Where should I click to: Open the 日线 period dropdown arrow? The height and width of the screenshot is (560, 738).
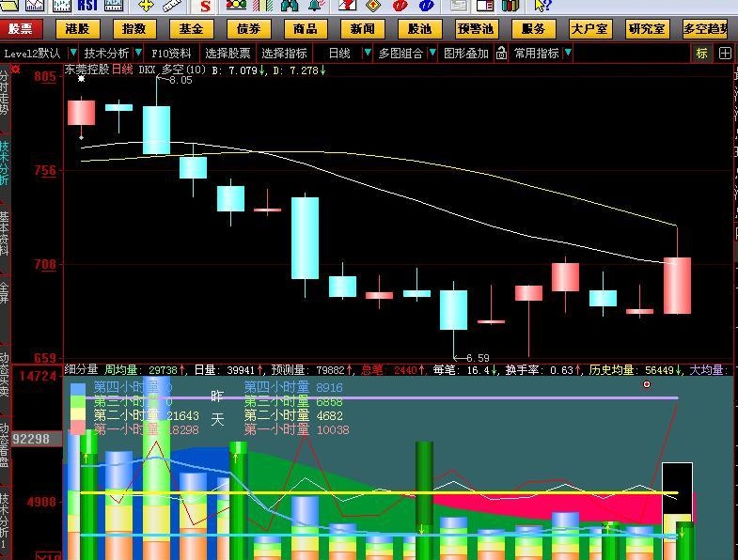point(368,53)
